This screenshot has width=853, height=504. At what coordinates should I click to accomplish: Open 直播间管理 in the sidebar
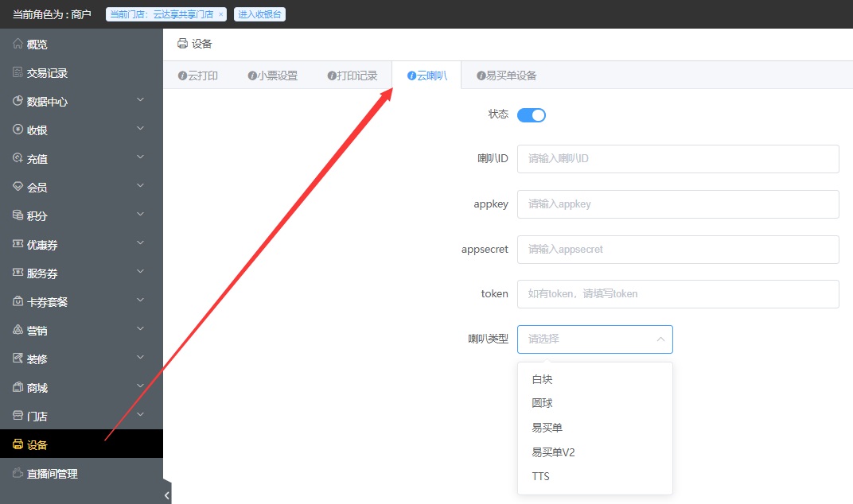coord(82,474)
